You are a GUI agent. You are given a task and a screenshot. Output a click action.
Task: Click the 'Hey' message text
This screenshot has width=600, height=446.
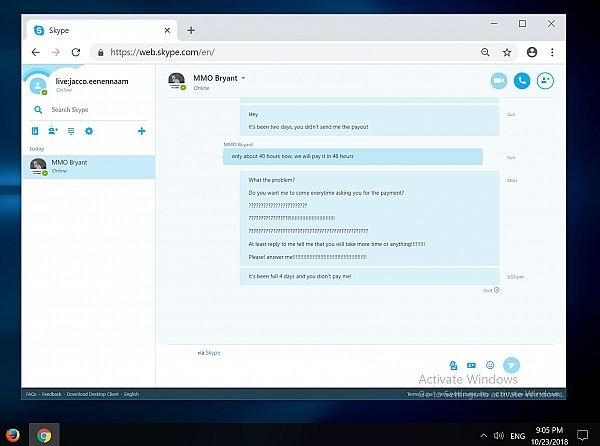253,114
